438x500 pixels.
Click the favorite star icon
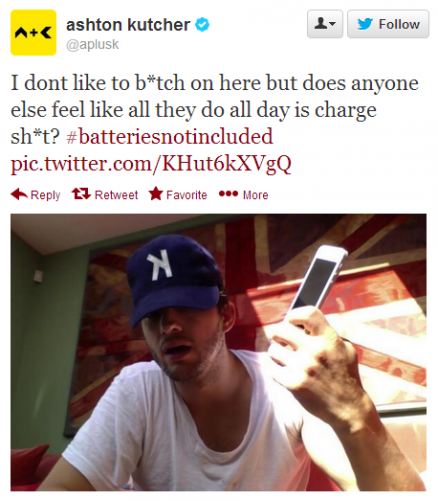(x=156, y=193)
